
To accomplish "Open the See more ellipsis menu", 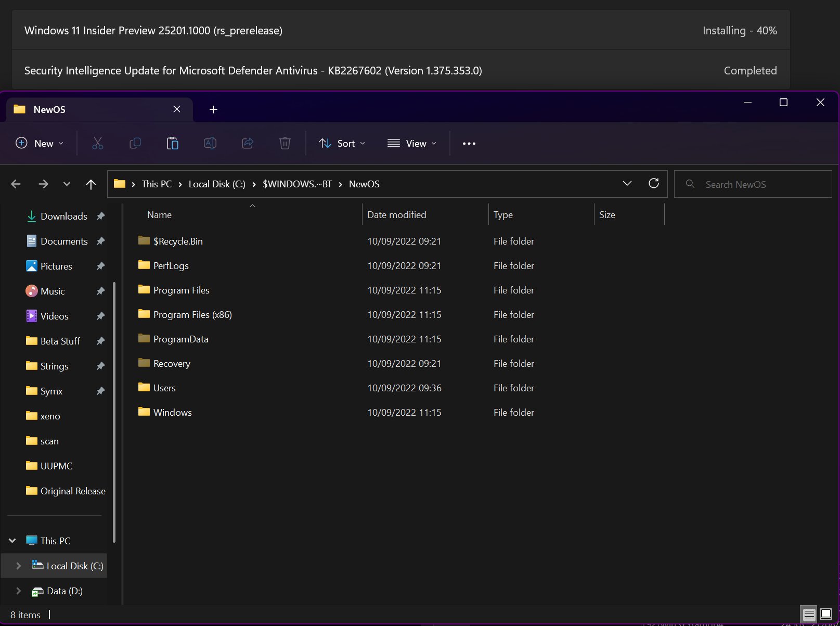I will click(469, 144).
